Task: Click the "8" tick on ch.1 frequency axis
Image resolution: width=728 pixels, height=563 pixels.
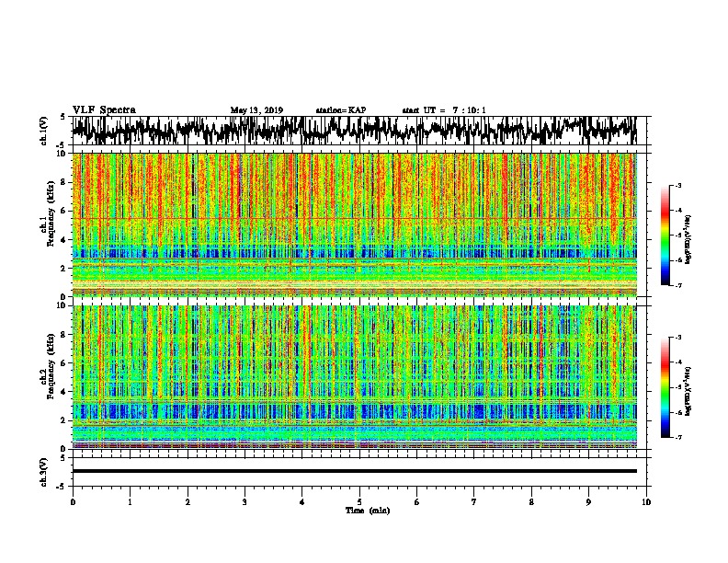Action: 65,182
